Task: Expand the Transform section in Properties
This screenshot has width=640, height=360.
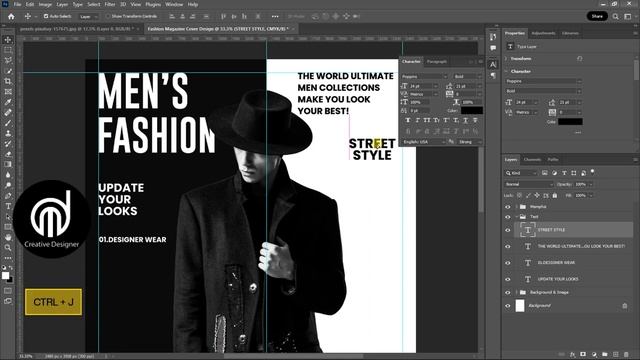Action: [x=506, y=59]
